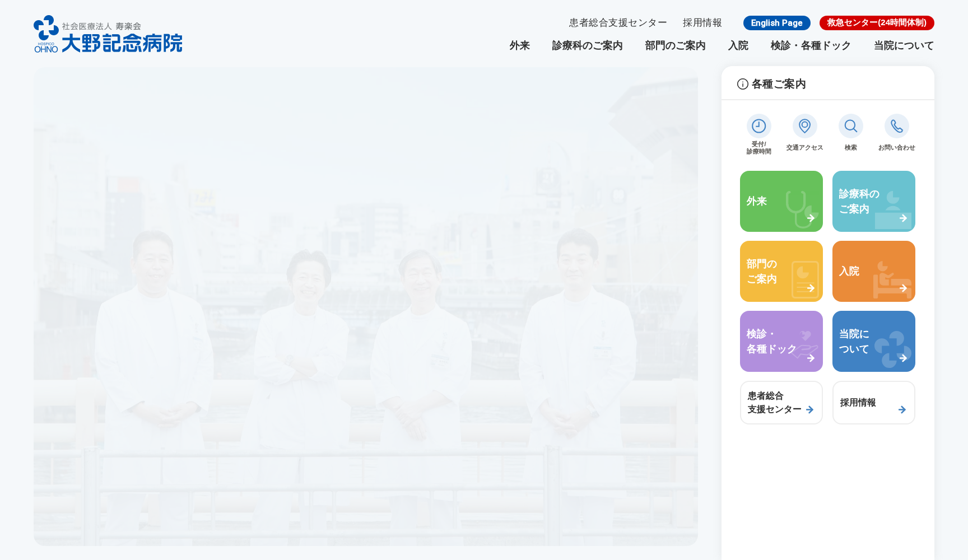Viewport: 968px width, 560px height.
Task: Open the blue 当院について tile
Action: [x=873, y=341]
